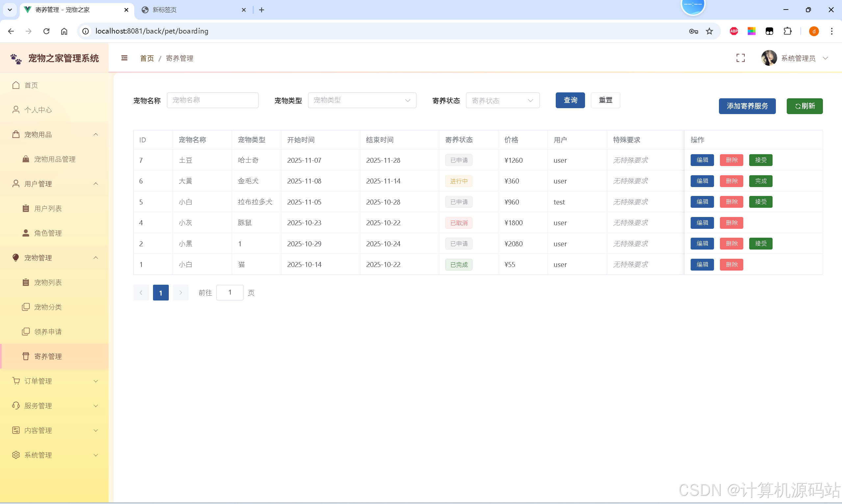Screen dimensions: 842x504
Task: Delete the 大黄 boarding record
Action: click(731, 181)
